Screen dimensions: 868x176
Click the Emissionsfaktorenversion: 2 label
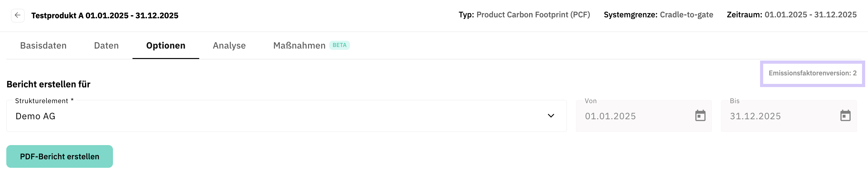pos(812,73)
